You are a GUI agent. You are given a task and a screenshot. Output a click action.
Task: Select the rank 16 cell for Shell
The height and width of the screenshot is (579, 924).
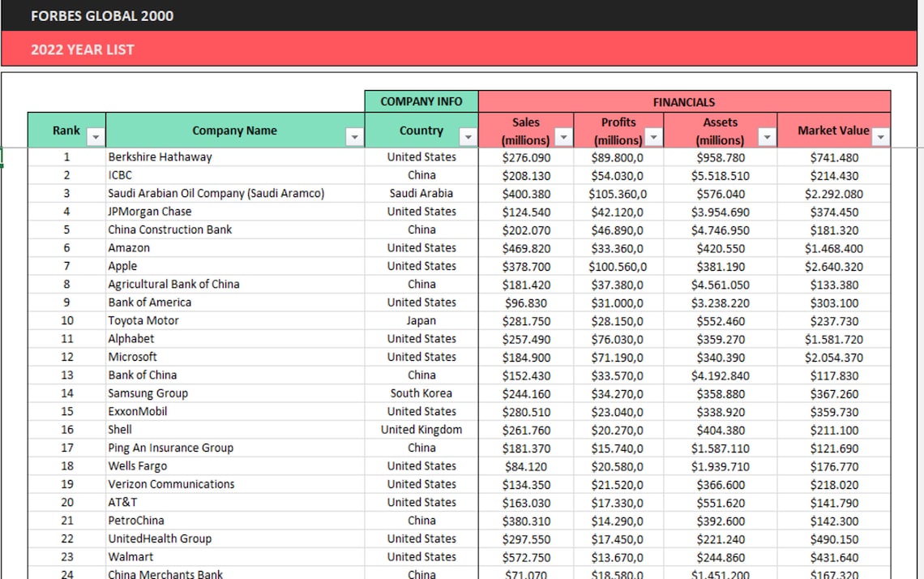point(66,429)
